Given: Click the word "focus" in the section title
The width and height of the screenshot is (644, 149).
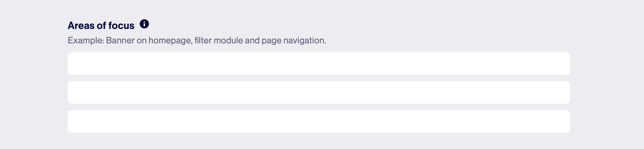Looking at the screenshot, I should click(121, 25).
